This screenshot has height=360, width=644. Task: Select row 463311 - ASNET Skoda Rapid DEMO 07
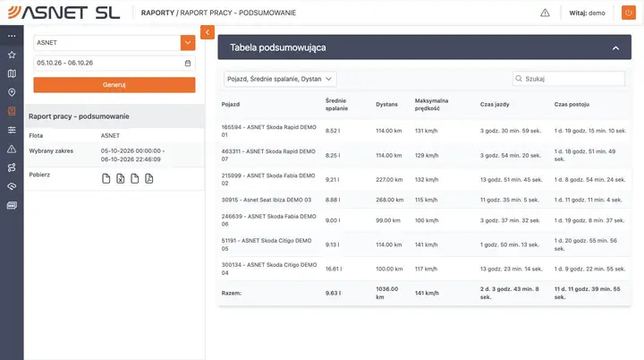pyautogui.click(x=424, y=155)
